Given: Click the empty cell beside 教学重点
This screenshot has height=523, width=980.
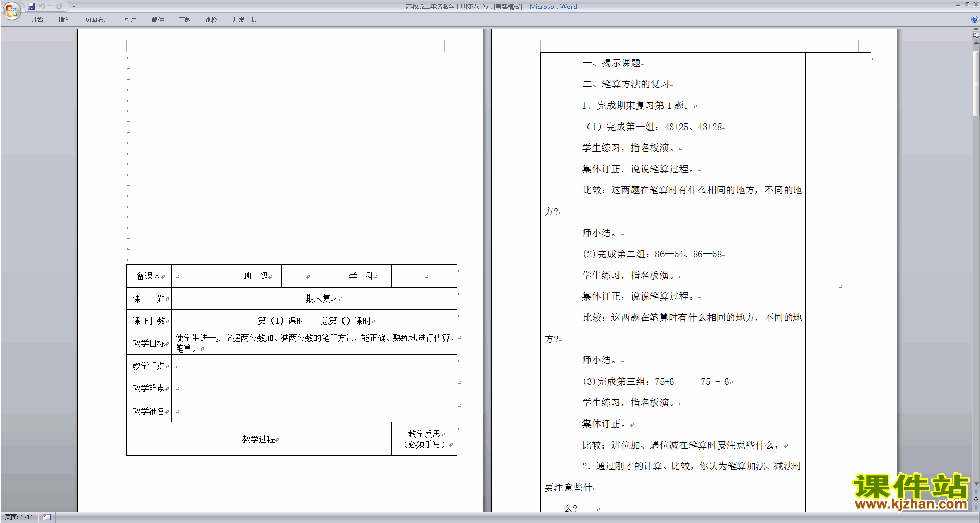Looking at the screenshot, I should [314, 366].
